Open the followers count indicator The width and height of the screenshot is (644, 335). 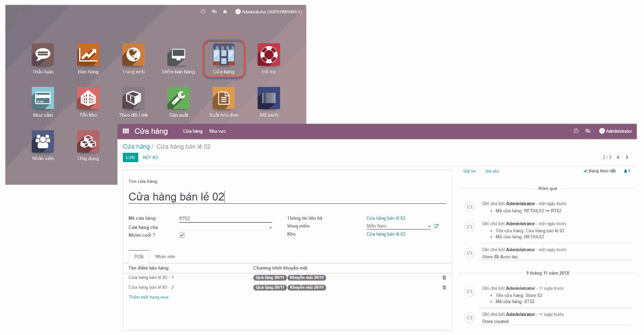coord(626,170)
